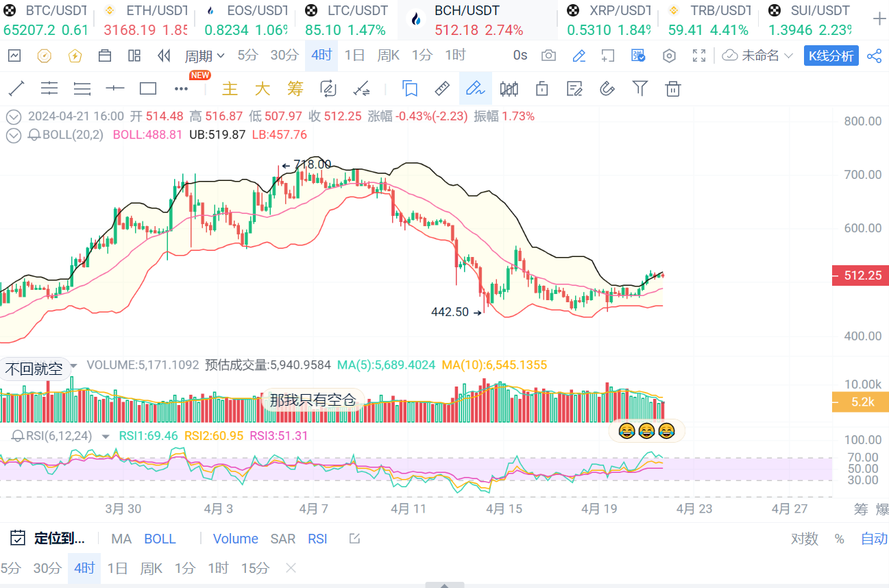Open the 周期 period dropdown
The image size is (889, 588).
pos(204,56)
